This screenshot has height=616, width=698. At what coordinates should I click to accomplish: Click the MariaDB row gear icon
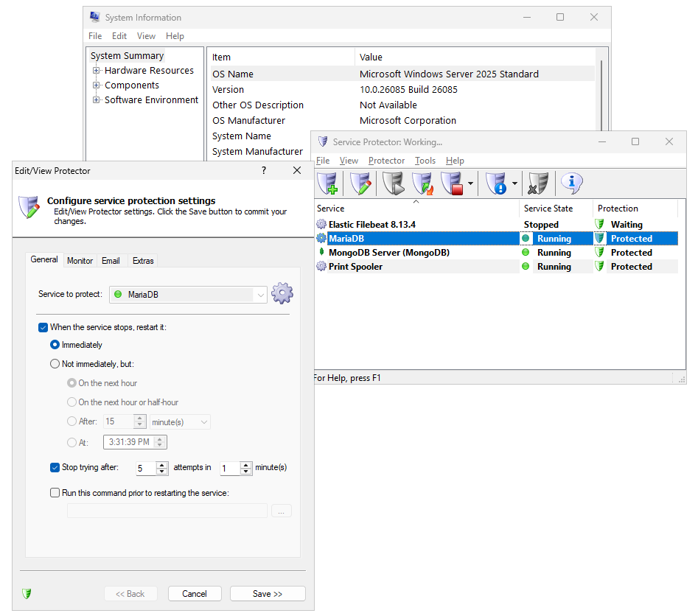(321, 238)
